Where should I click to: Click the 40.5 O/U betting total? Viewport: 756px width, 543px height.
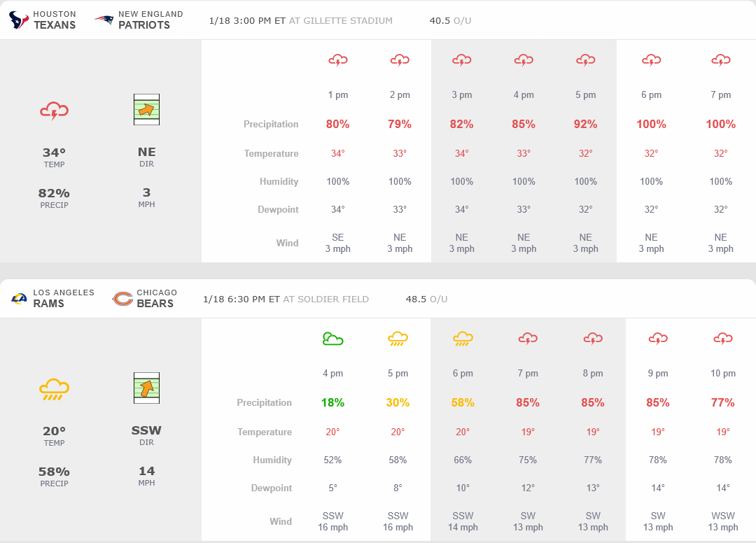click(450, 20)
